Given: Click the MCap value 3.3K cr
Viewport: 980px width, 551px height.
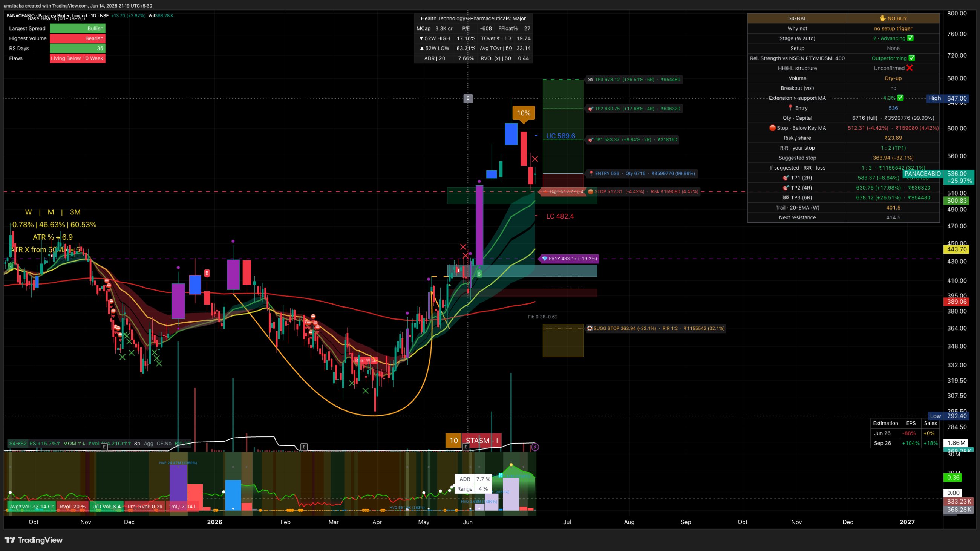Looking at the screenshot, I should 444,29.
